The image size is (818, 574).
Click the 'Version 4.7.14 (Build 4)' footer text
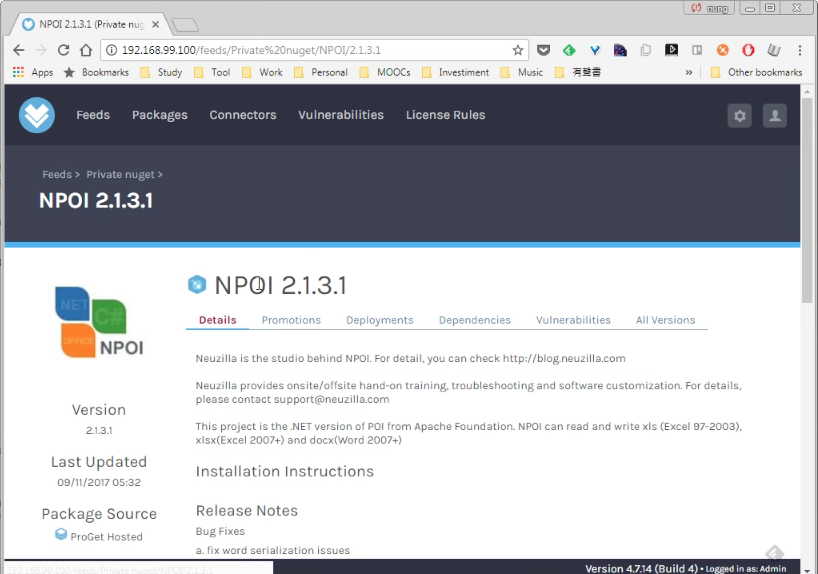pos(641,568)
